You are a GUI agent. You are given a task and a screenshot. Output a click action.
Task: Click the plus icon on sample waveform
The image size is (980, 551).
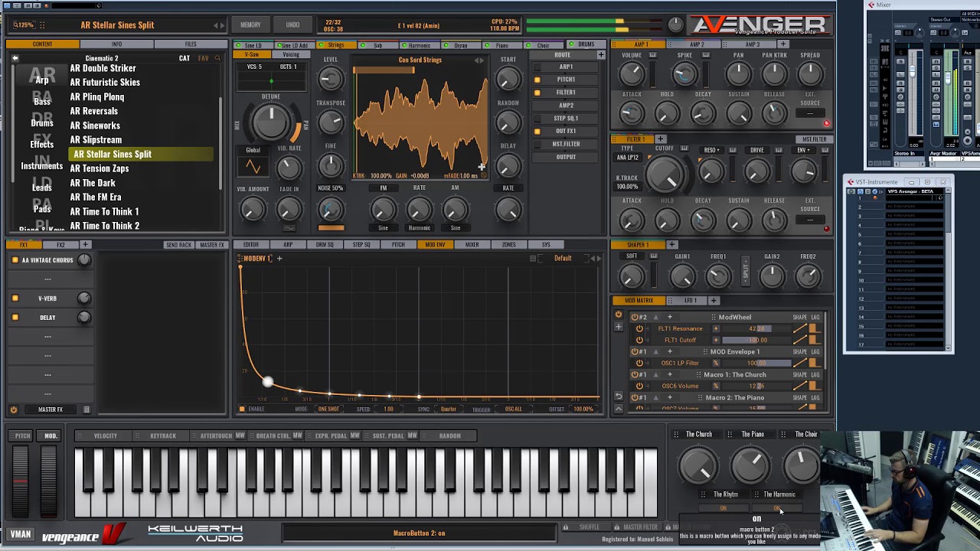click(x=482, y=167)
